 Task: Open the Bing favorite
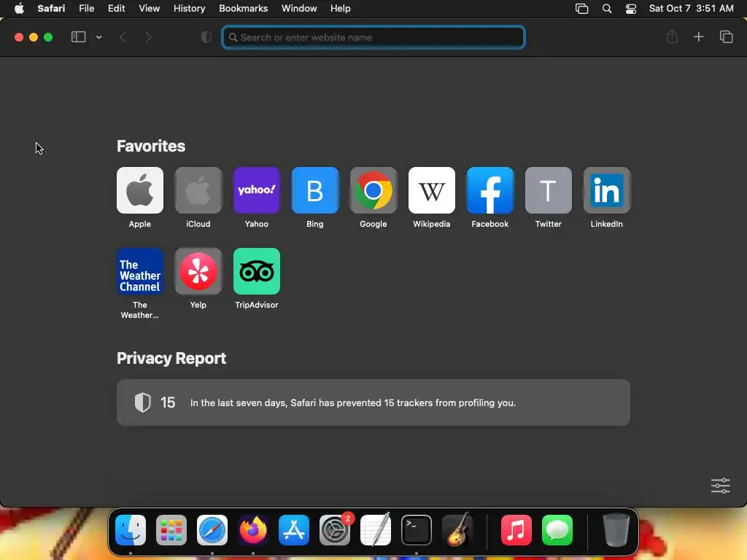point(315,190)
